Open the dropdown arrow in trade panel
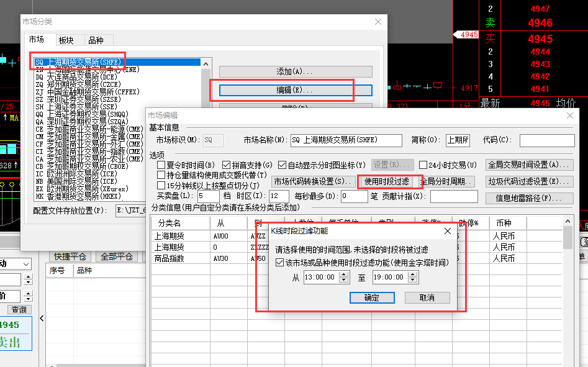This screenshot has height=367, width=588. click(26, 265)
